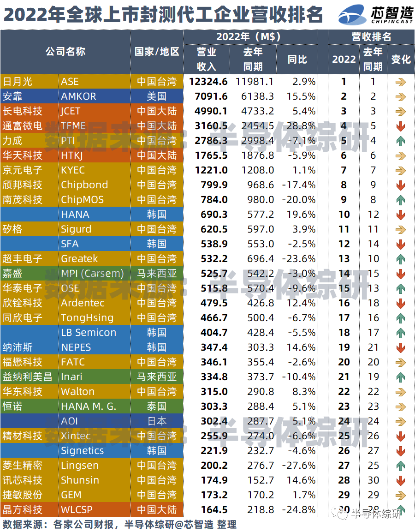Click the 营收排名 header

pyautogui.click(x=371, y=36)
